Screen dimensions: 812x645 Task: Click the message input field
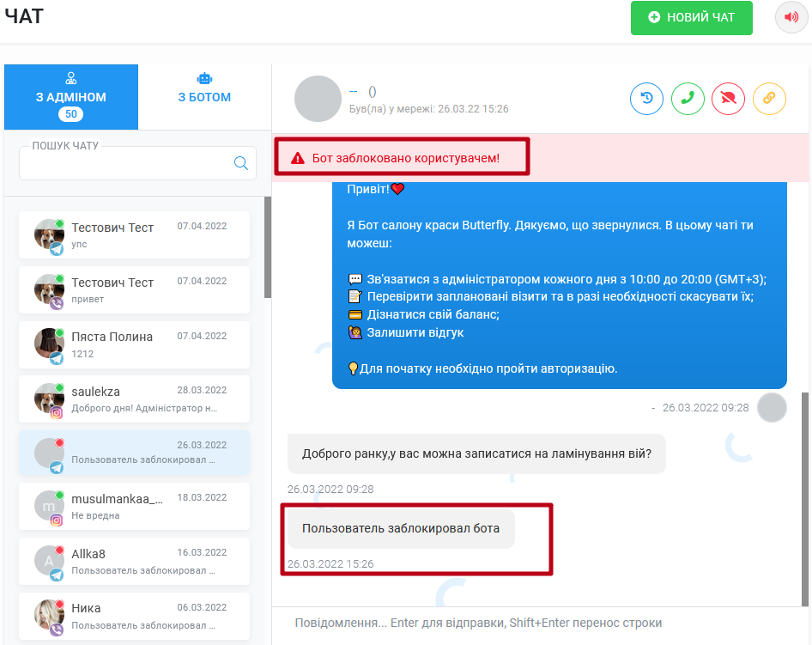tap(538, 623)
